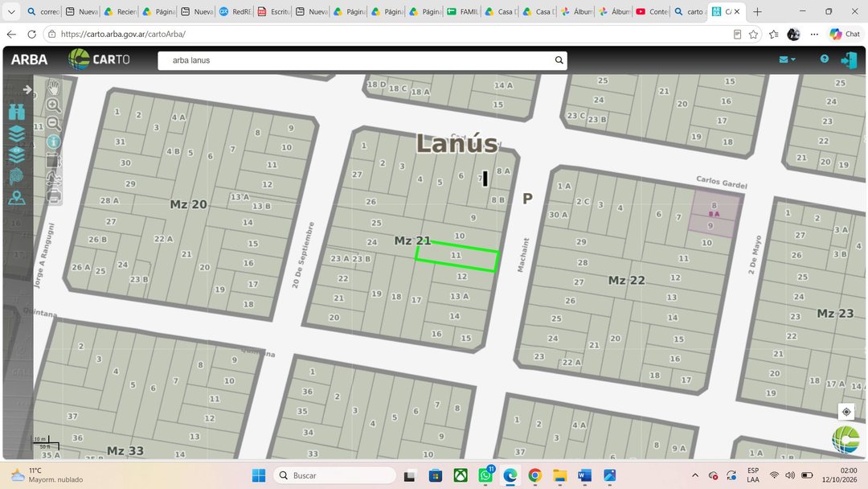Screen dimensions: 868x489
Task: Click the ARBA logo
Action: [30, 60]
